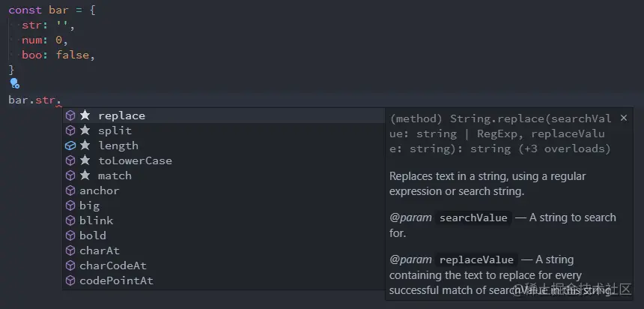Click the false value of boo
The width and height of the screenshot is (644, 309).
(x=73, y=55)
